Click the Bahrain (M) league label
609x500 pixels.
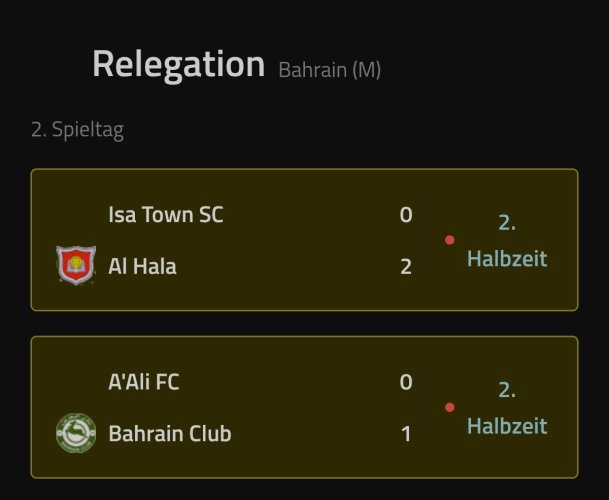(329, 70)
